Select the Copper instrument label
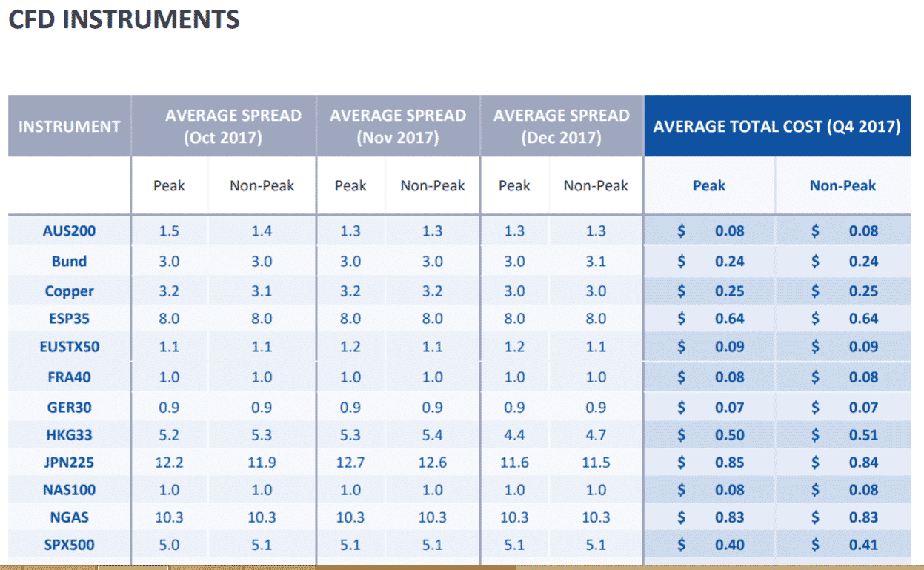 point(69,291)
